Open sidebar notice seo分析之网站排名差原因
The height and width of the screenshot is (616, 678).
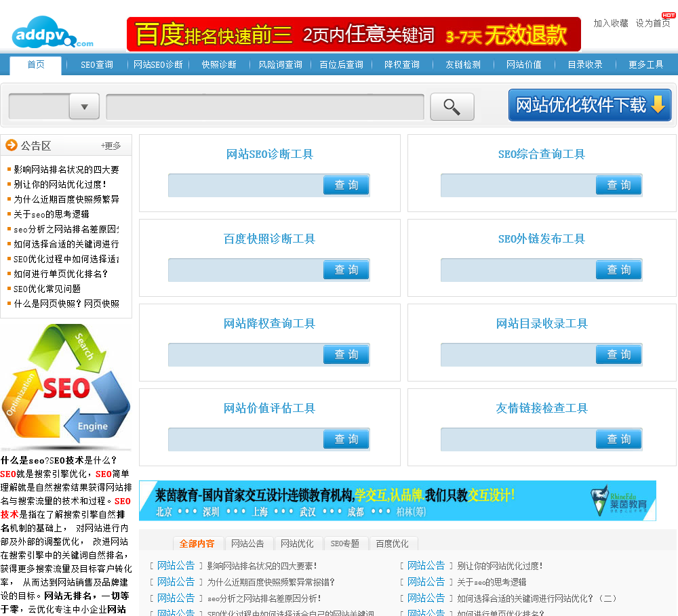pos(66,229)
